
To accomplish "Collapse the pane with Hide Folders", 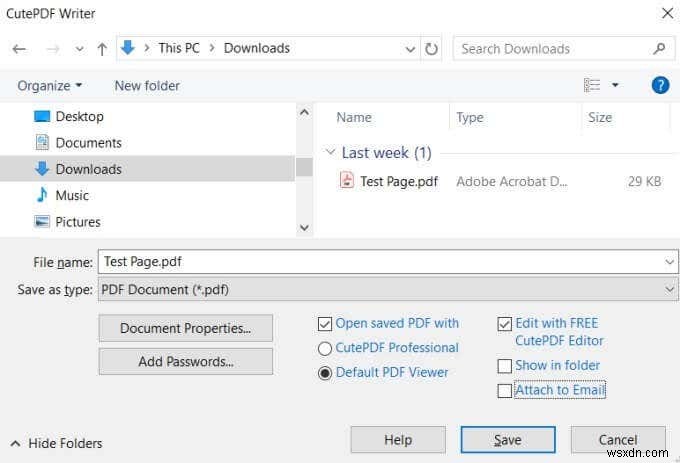I will [x=56, y=443].
